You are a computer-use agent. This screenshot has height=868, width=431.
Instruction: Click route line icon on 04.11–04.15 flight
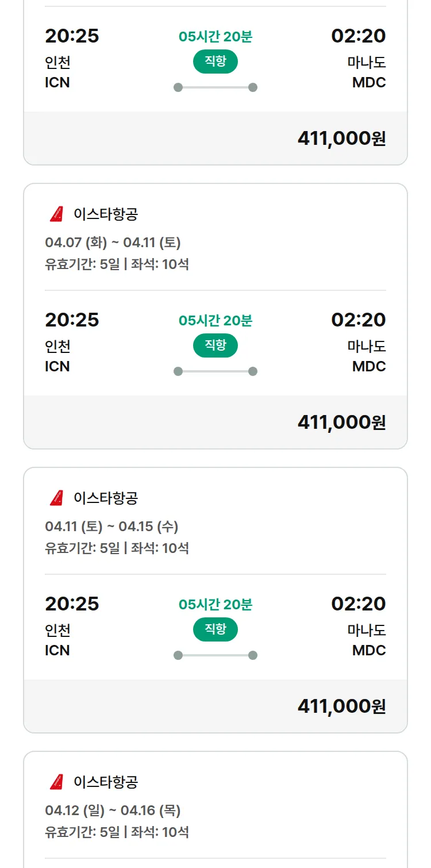[215, 655]
